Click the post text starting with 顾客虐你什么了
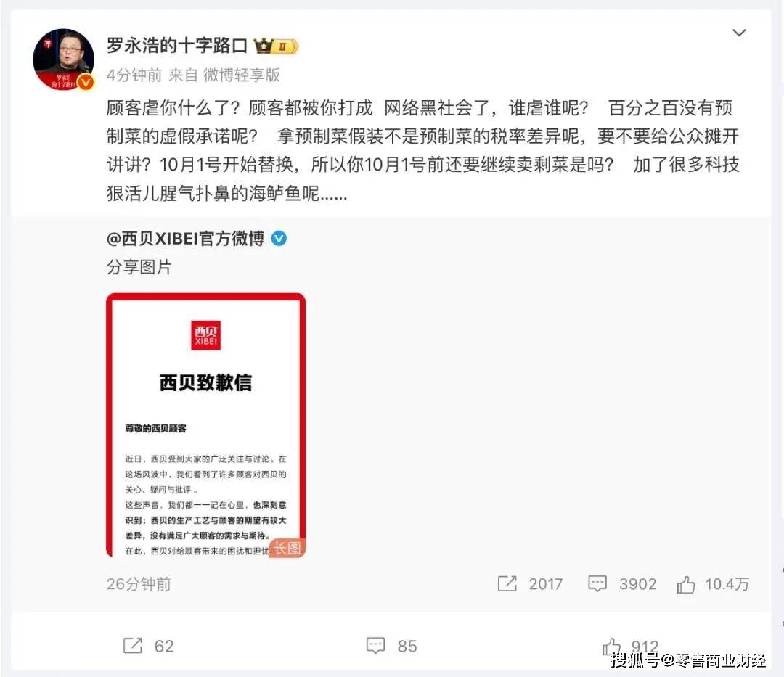Viewport: 784px width, 677px height. (x=422, y=150)
